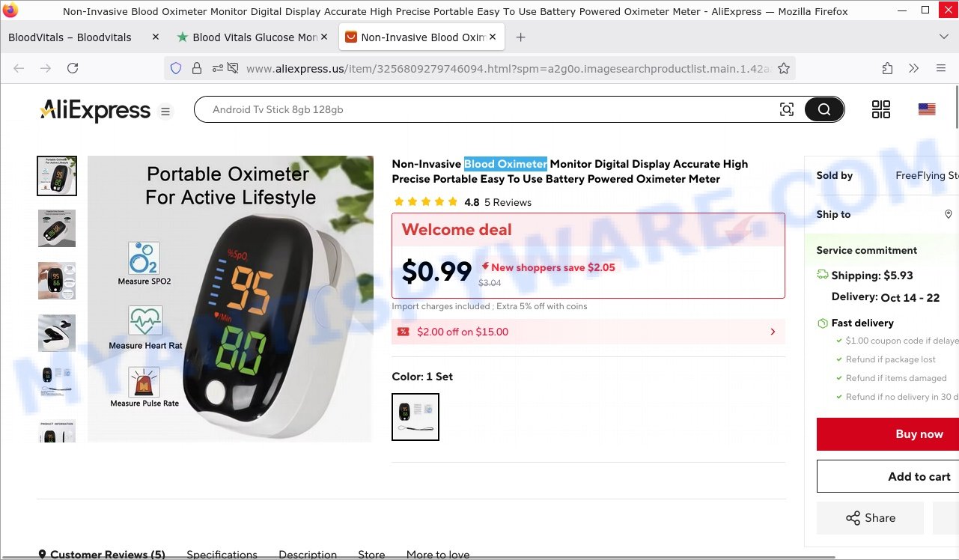Open the QR code app download icon
Screen dimensions: 959x560
click(881, 110)
